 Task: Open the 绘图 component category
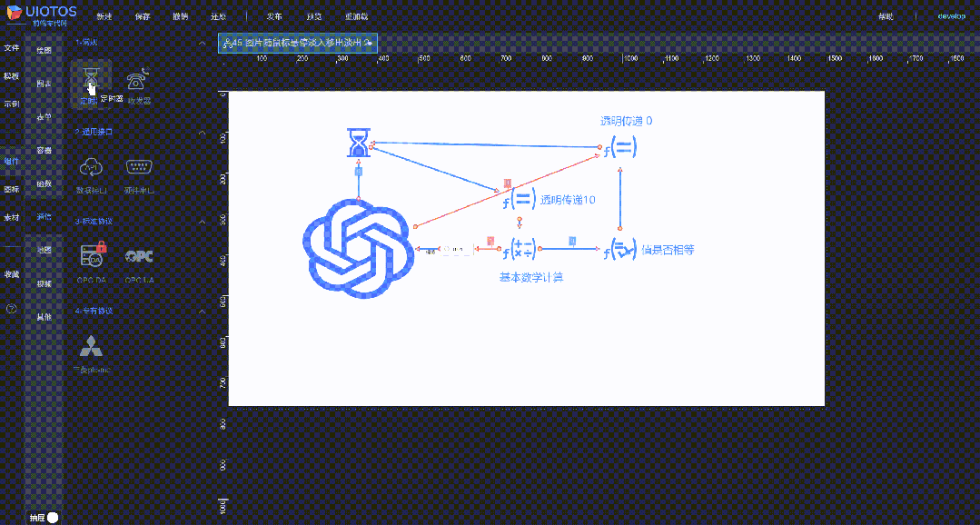(x=44, y=50)
